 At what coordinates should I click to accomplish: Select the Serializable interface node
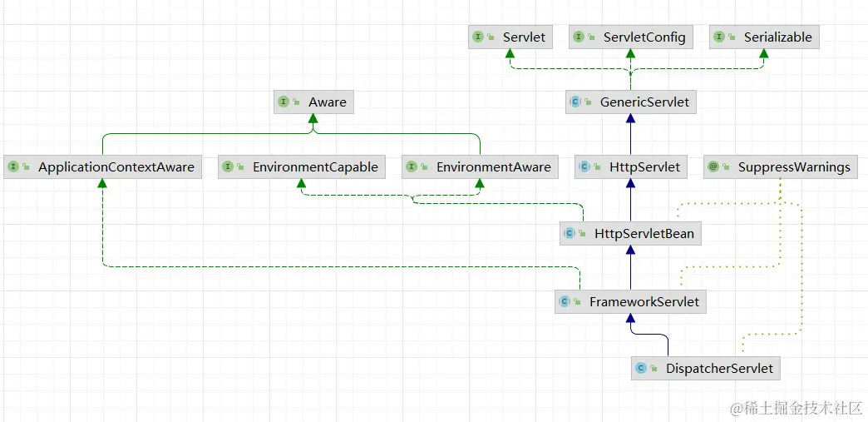[764, 37]
